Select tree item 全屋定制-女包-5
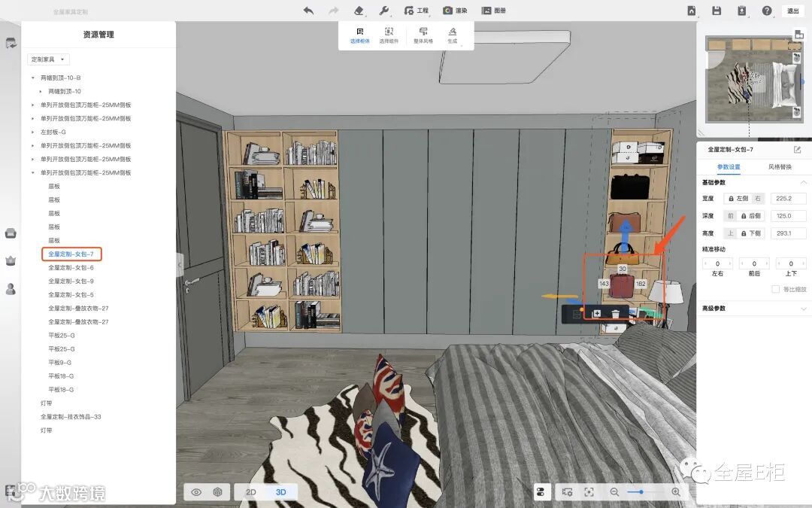This screenshot has height=508, width=812. [x=71, y=294]
